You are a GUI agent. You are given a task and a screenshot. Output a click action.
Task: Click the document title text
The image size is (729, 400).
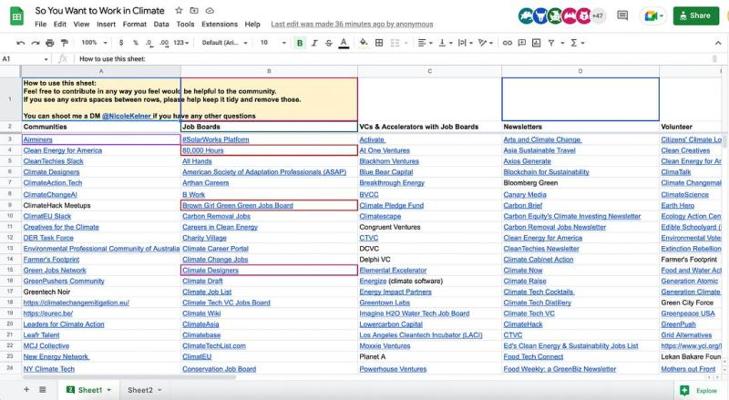(100, 10)
